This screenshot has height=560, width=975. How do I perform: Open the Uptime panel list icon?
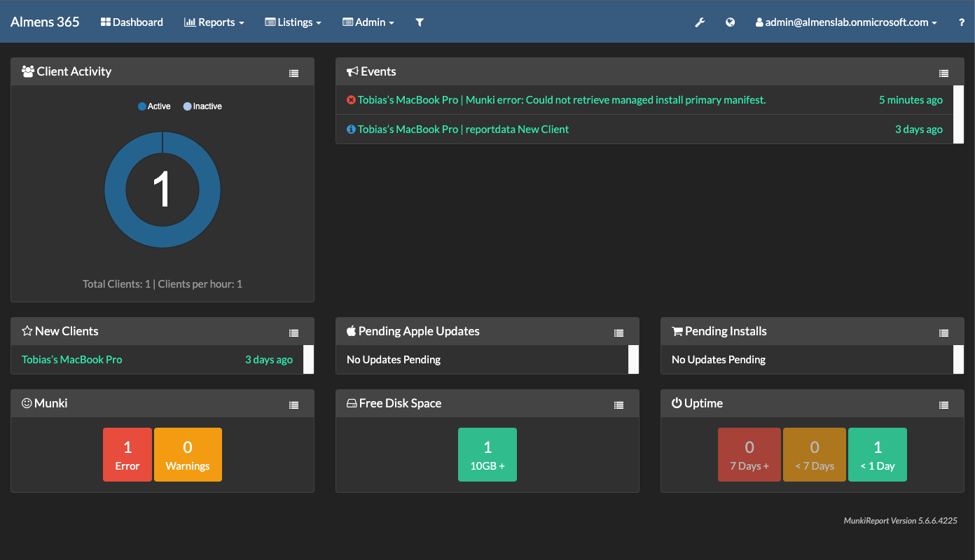click(x=943, y=405)
